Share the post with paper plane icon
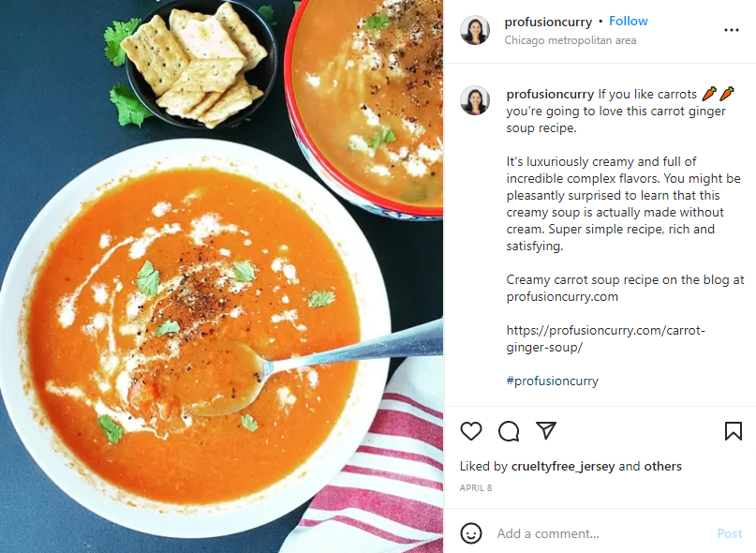The width and height of the screenshot is (756, 553). tap(546, 430)
